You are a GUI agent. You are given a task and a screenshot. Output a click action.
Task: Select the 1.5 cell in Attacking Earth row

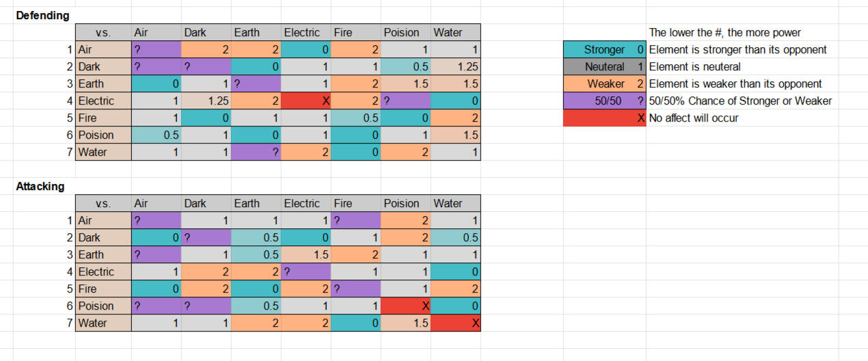point(306,255)
